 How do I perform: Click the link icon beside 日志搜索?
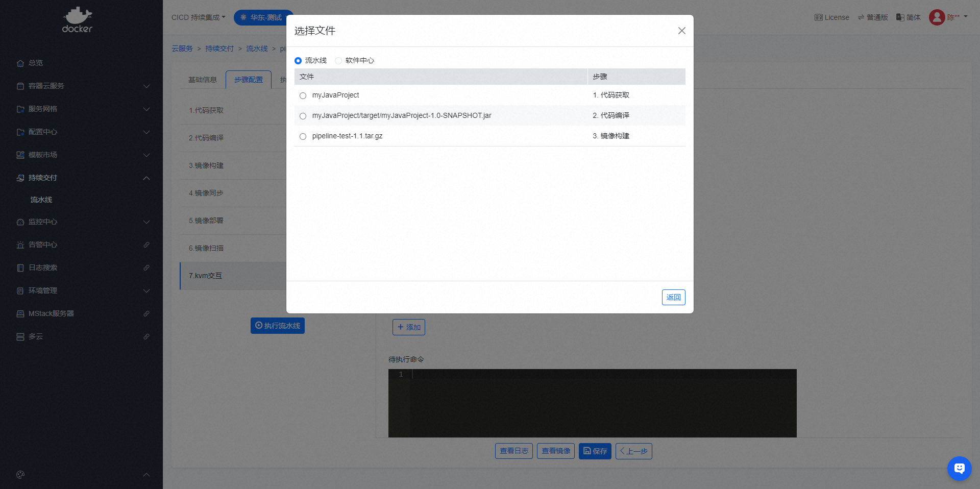click(146, 268)
